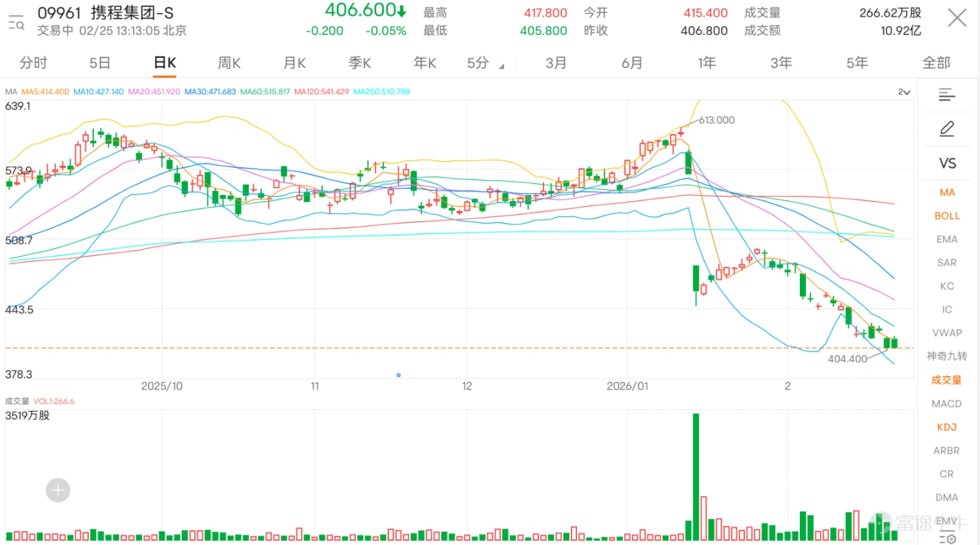Viewport: 980px width, 545px height.
Task: Switch to the 分时 tab
Action: [x=33, y=62]
